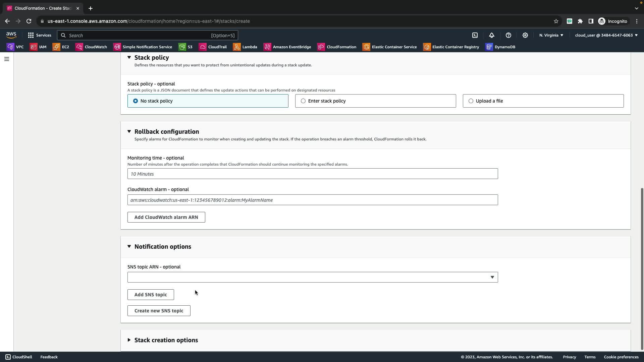This screenshot has width=644, height=362.
Task: Click Create new SNS topic button
Action: pyautogui.click(x=159, y=311)
